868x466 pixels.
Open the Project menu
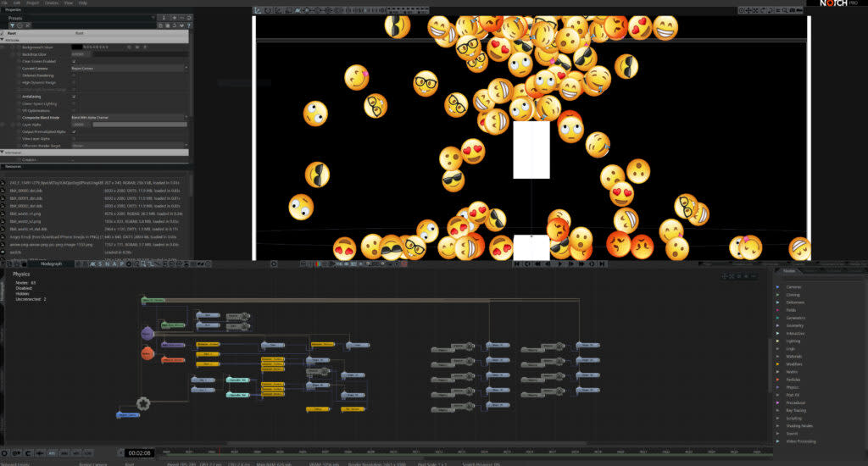click(33, 3)
